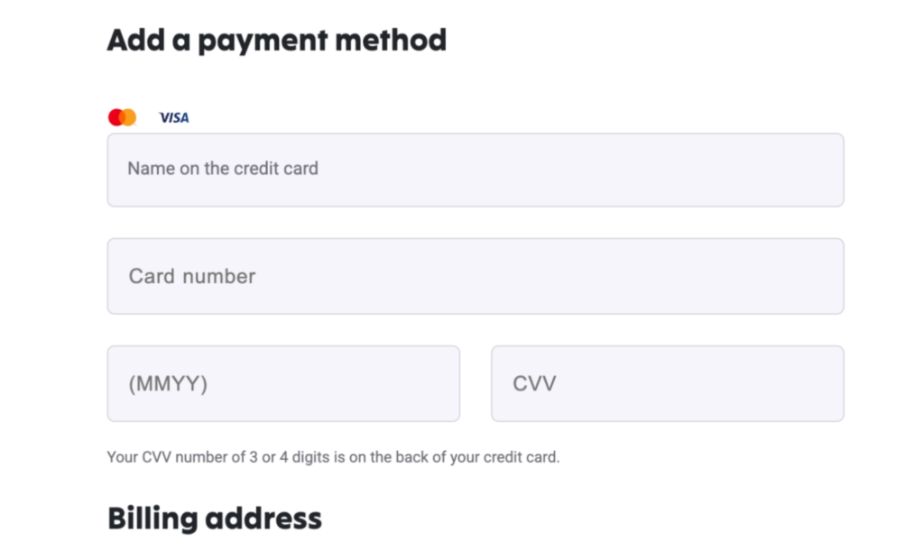
Task: Click the "Card number" placeholder text
Action: tap(192, 276)
